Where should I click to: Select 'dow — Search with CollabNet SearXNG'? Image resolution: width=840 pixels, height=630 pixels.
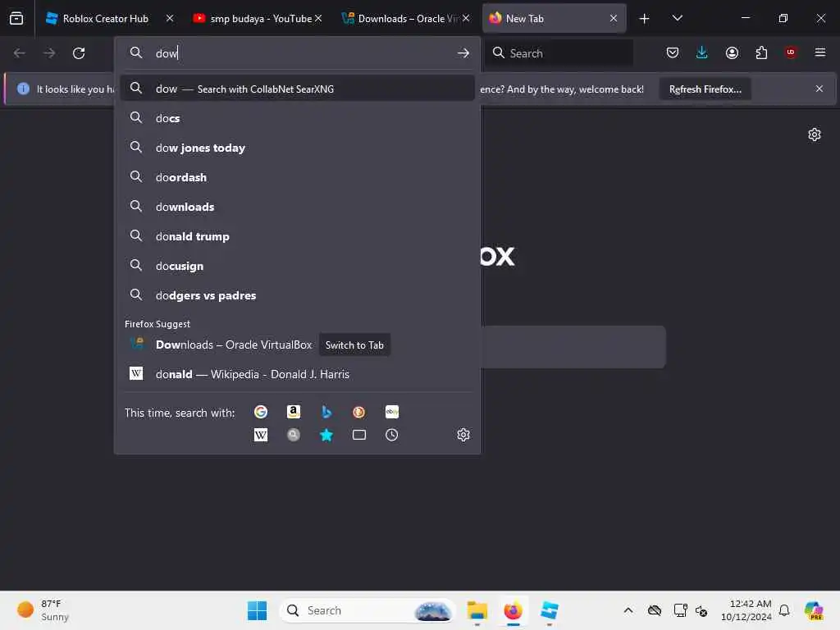297,89
